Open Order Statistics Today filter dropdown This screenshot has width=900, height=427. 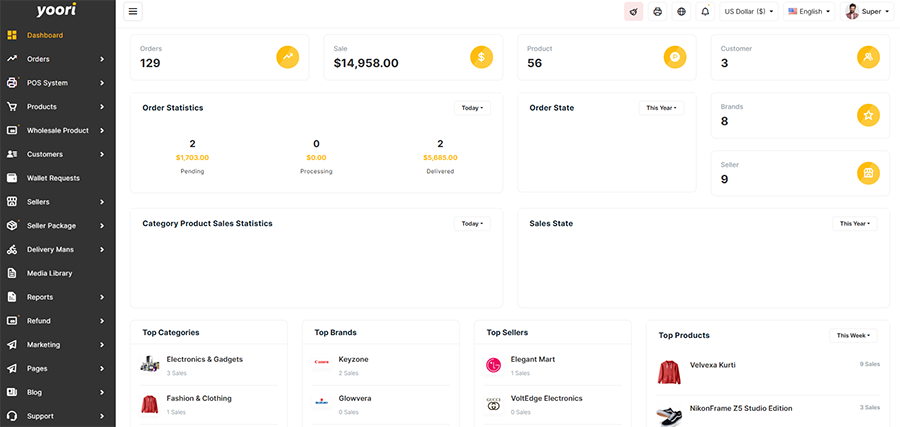[x=472, y=108]
